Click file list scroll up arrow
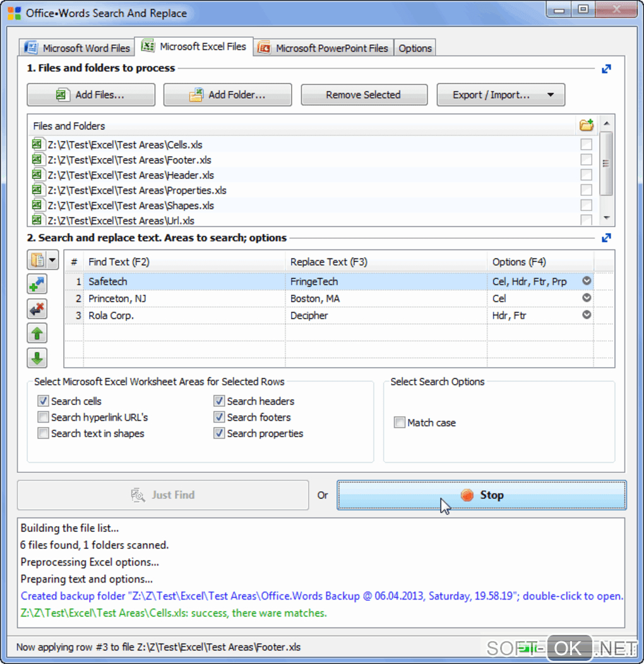The height and width of the screenshot is (664, 644). point(606,123)
